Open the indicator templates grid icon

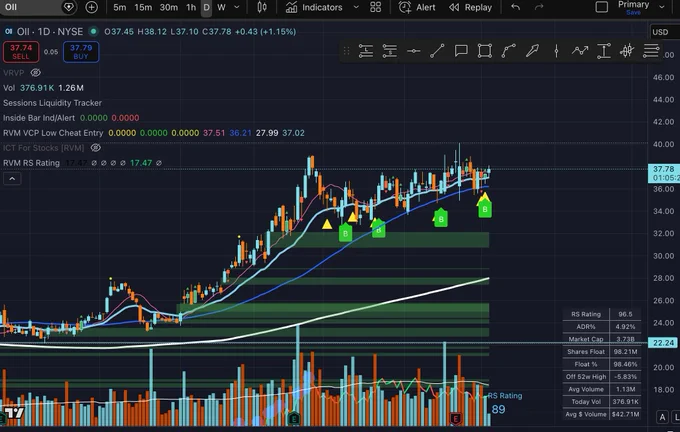376,7
